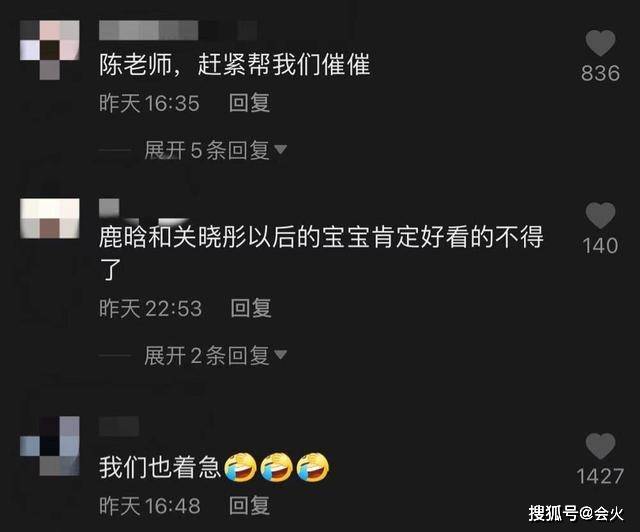The image size is (640, 532).
Task: Reply to the 昨天16:48 comment
Action: 249,505
